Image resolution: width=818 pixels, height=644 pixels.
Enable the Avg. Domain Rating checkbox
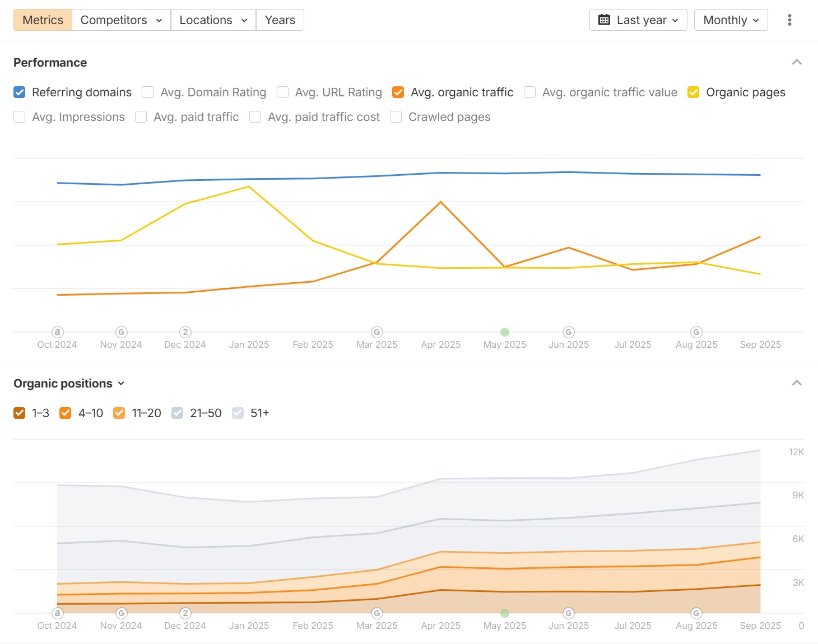pos(148,92)
